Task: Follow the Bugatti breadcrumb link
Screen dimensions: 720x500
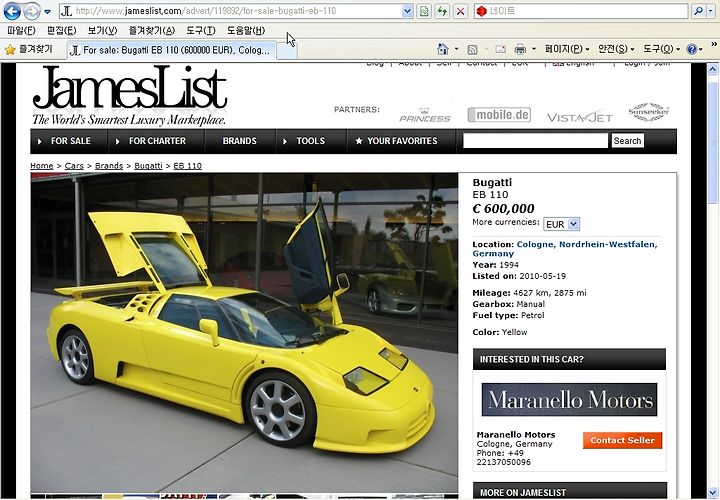Action: [148, 166]
